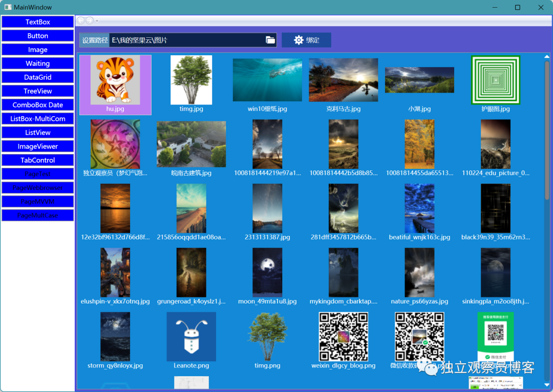Select the 小湖.jpg lake thumbnail
553x392 pixels.
coord(419,80)
